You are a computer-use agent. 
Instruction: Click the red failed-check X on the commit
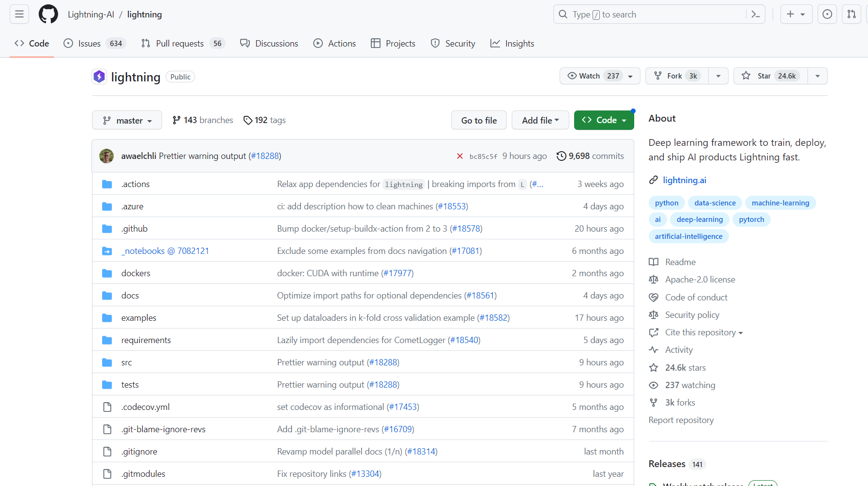[x=460, y=156]
